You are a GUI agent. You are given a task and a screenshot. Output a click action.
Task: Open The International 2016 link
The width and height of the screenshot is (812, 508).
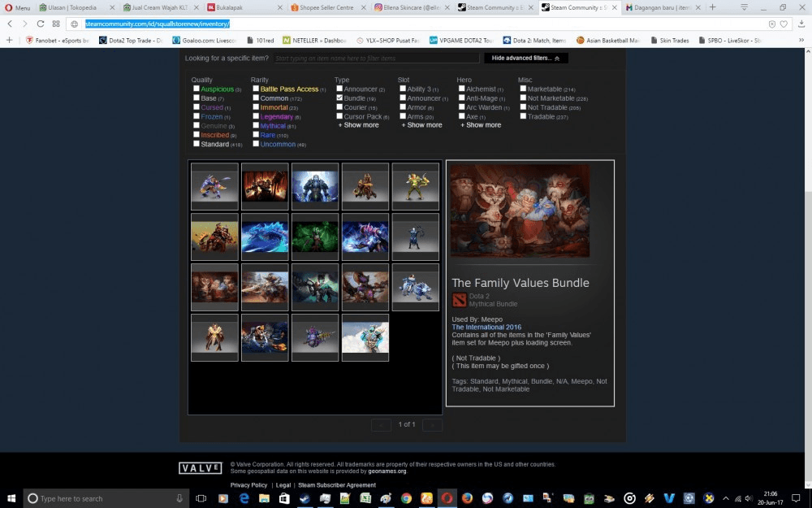coord(486,327)
